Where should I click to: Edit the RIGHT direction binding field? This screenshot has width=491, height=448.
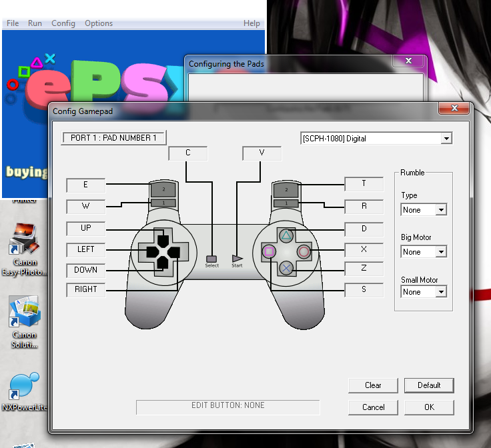pyautogui.click(x=86, y=289)
